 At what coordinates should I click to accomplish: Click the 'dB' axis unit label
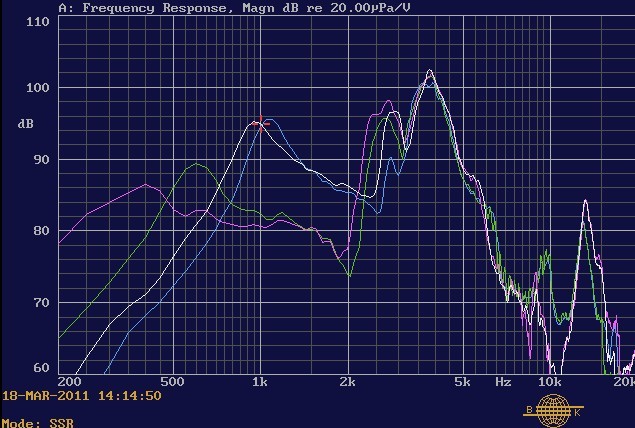pos(25,124)
